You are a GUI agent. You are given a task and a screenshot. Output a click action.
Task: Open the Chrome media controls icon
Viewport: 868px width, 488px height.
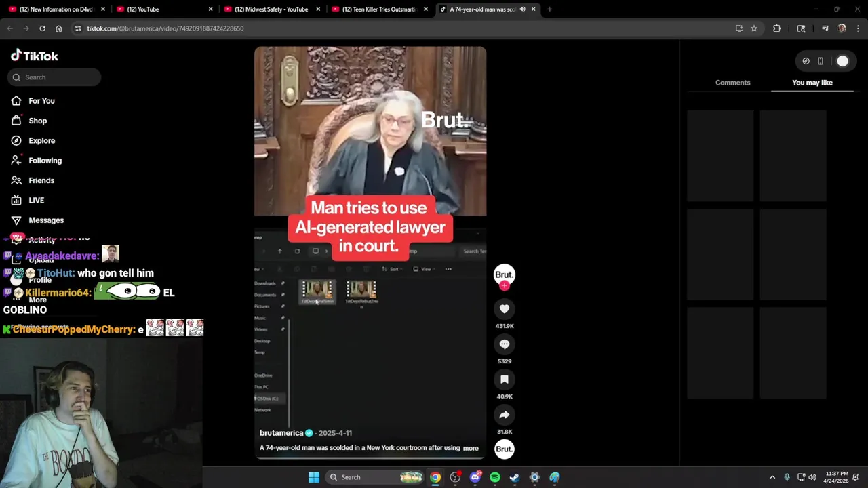coord(825,28)
